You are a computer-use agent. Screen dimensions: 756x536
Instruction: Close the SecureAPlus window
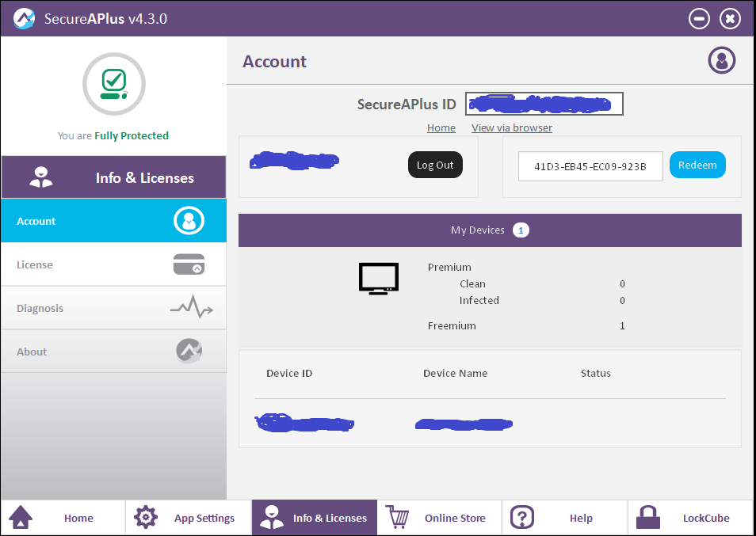(730, 19)
